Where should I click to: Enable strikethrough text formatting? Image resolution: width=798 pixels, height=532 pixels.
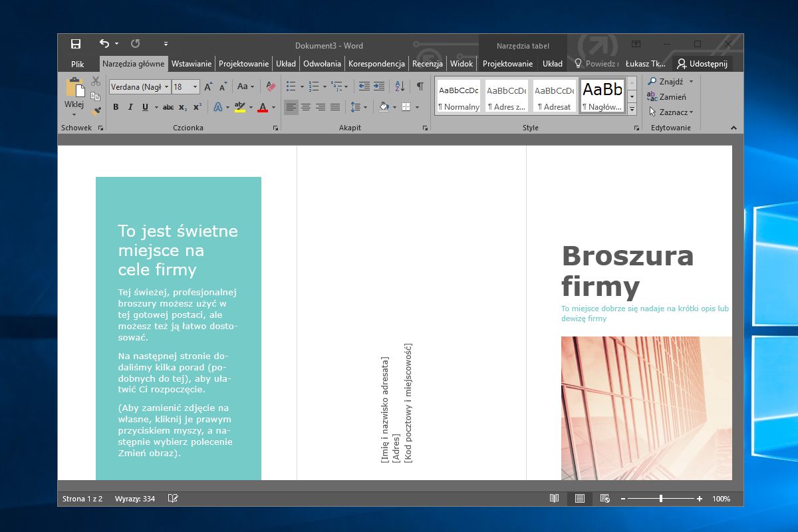(168, 107)
